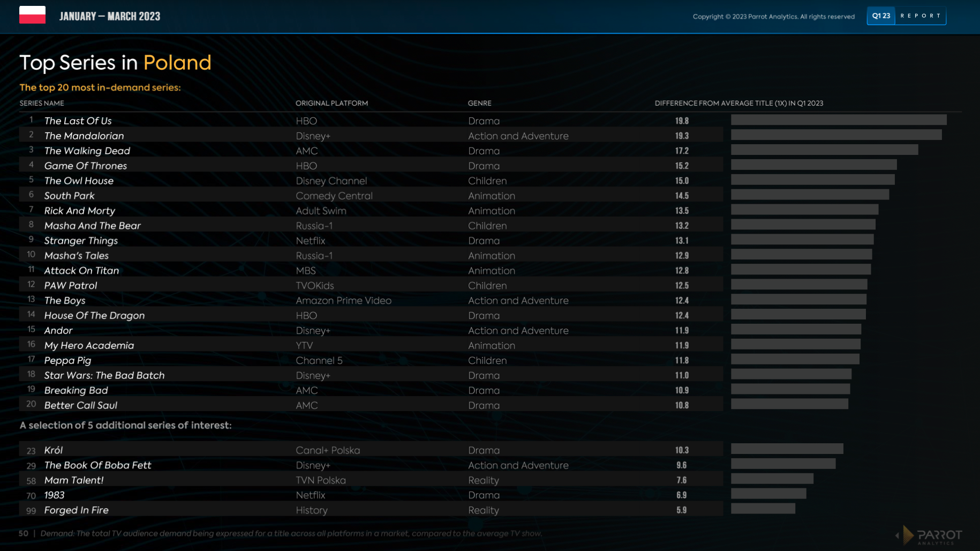Click 'The Walking Dead' title
Viewport: 980px width, 551px height.
click(x=87, y=151)
